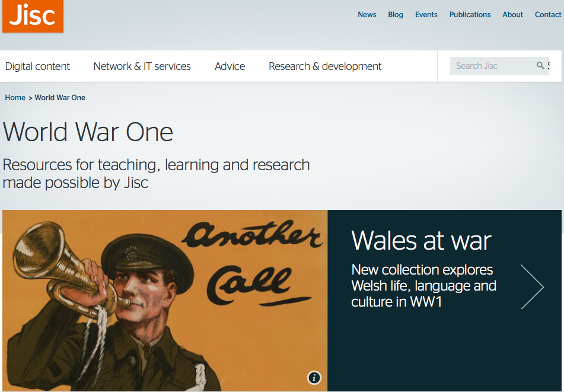Click the 'Resources for teaching, learning and research' subtitle
Screen dimensions: 564x392
156,174
